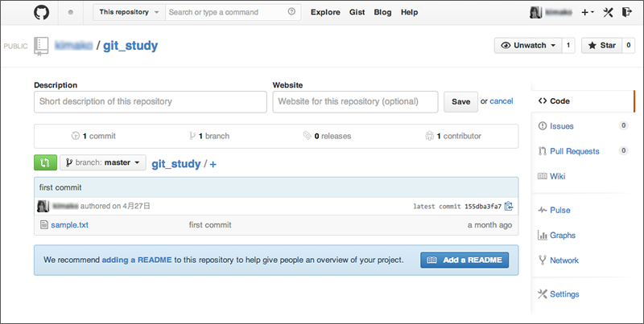This screenshot has width=644, height=324.
Task: Click the Explore menu item
Action: click(x=325, y=13)
